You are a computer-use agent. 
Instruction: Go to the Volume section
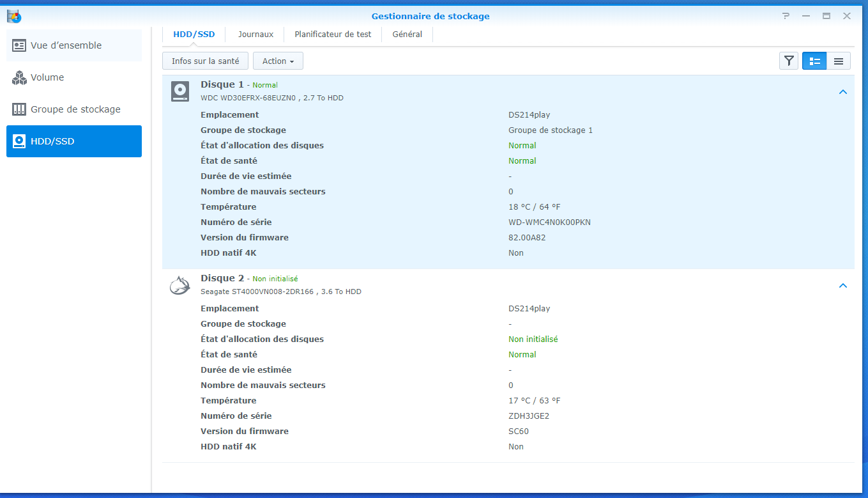click(x=74, y=77)
